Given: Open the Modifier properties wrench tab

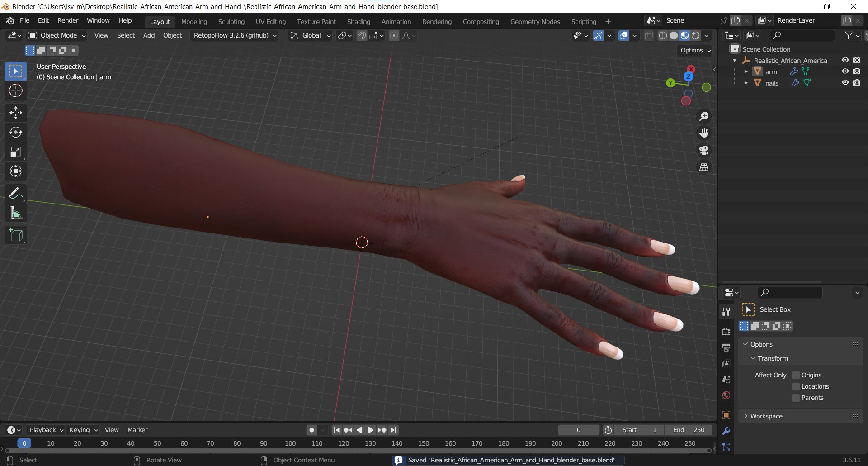Looking at the screenshot, I should pyautogui.click(x=726, y=431).
